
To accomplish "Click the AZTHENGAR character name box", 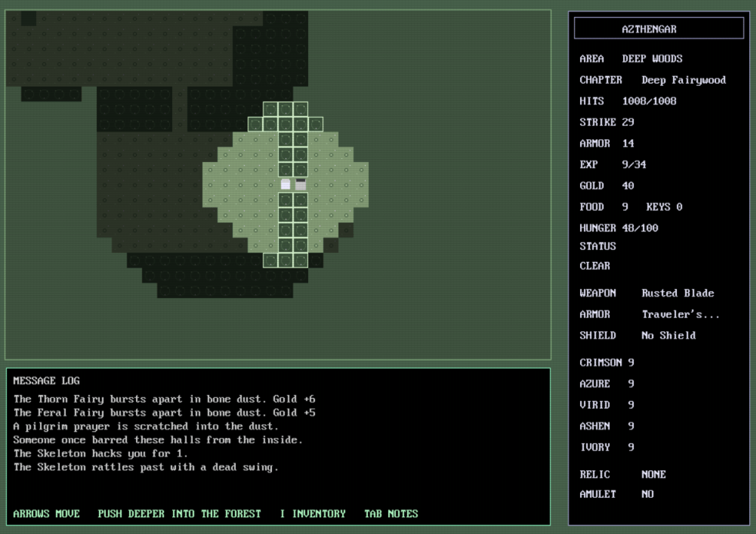I will coord(658,29).
